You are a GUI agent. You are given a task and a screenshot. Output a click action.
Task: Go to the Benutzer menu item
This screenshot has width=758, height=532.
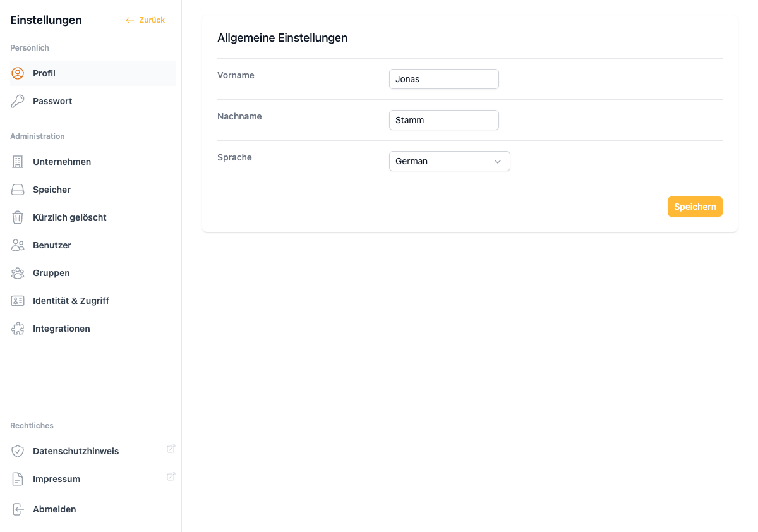coord(52,245)
